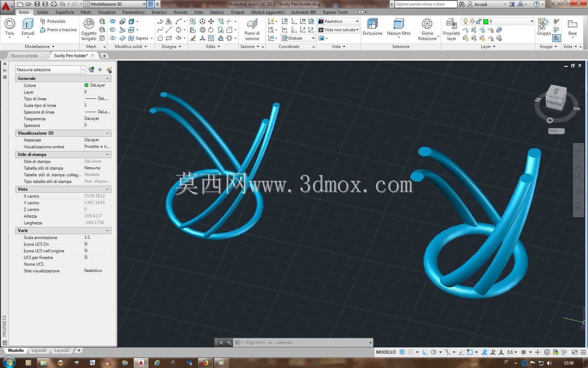This screenshot has width=588, height=368.
Task: Select the Piano di sezione tool
Action: (x=252, y=29)
